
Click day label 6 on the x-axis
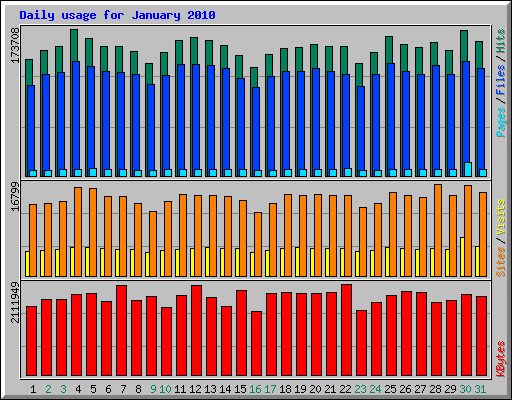tap(108, 389)
